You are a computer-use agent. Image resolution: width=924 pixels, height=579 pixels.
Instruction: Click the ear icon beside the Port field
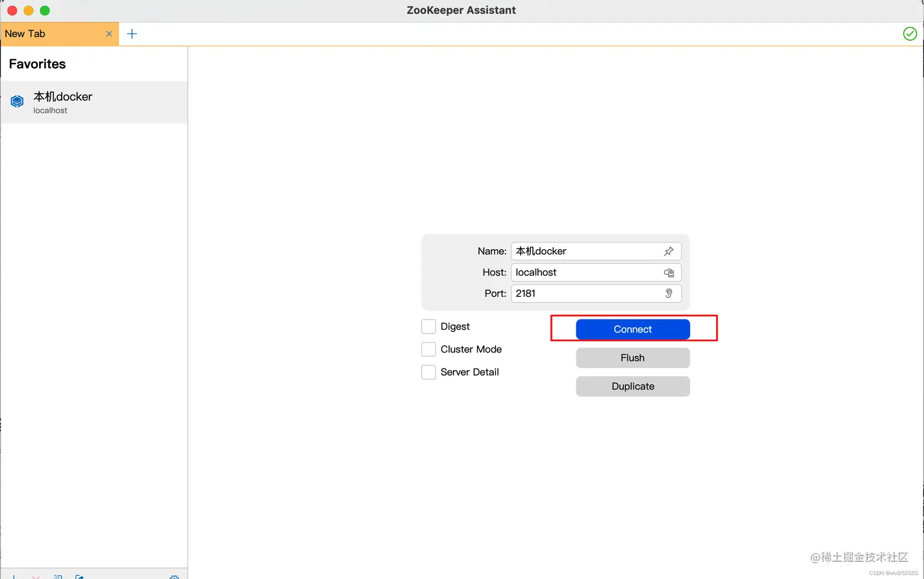tap(669, 294)
